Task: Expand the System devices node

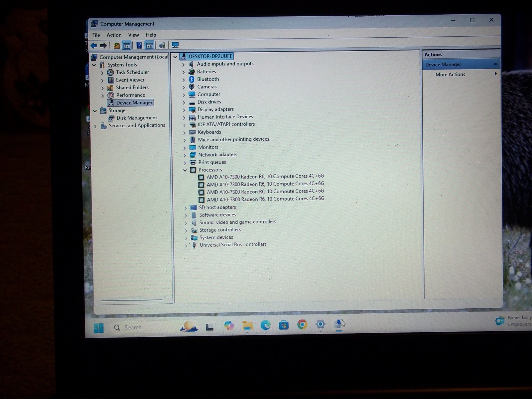Action: (x=186, y=238)
